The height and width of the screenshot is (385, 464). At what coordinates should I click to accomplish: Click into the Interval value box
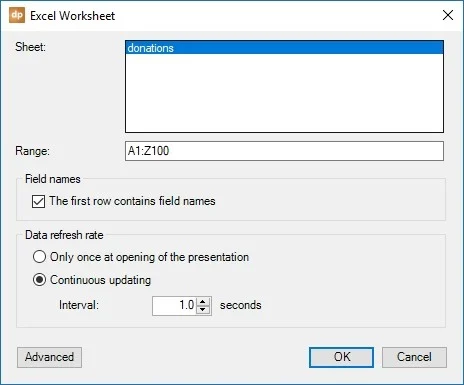coord(174,305)
